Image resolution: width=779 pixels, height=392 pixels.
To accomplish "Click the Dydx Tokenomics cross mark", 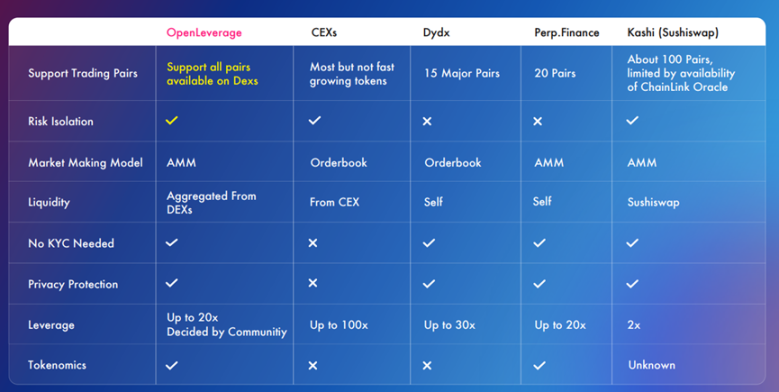I will (427, 366).
